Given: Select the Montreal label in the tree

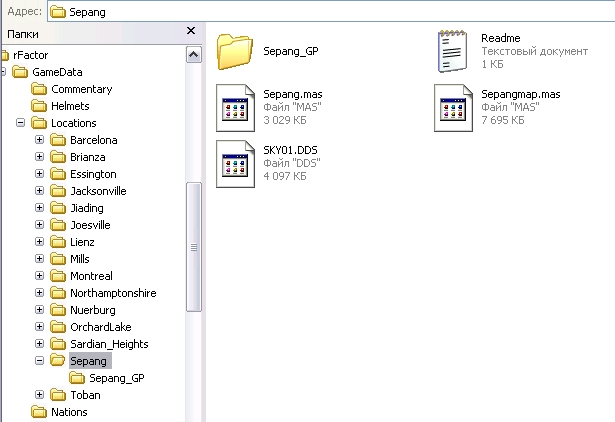Looking at the screenshot, I should (x=91, y=276).
